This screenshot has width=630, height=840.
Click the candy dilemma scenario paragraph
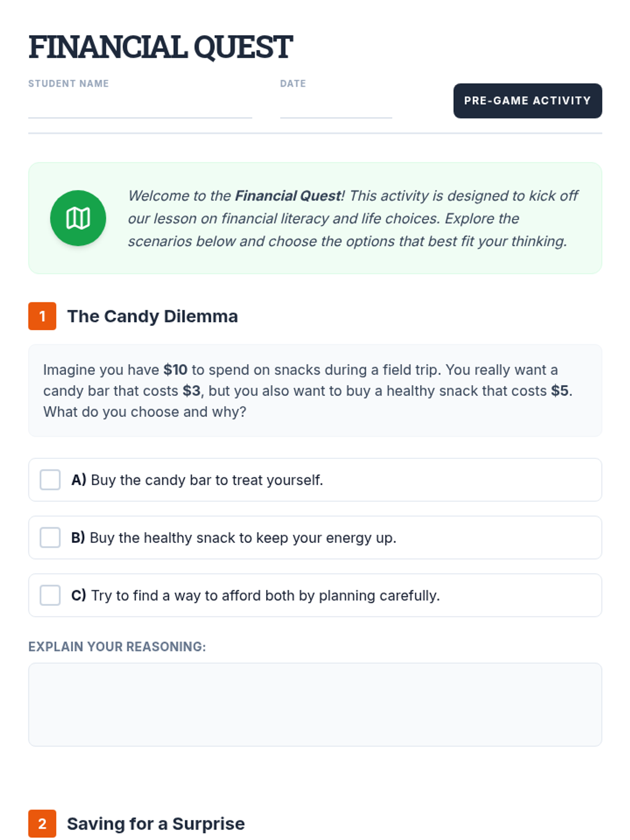point(308,391)
